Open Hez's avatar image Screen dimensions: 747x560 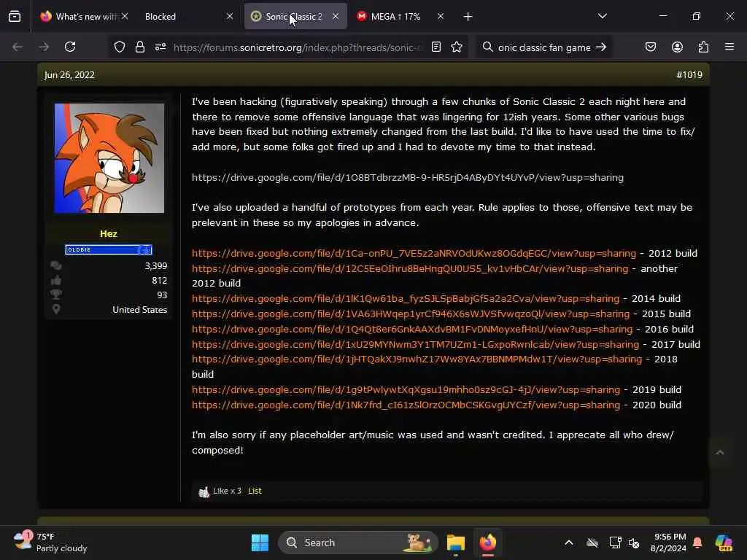[x=109, y=158]
